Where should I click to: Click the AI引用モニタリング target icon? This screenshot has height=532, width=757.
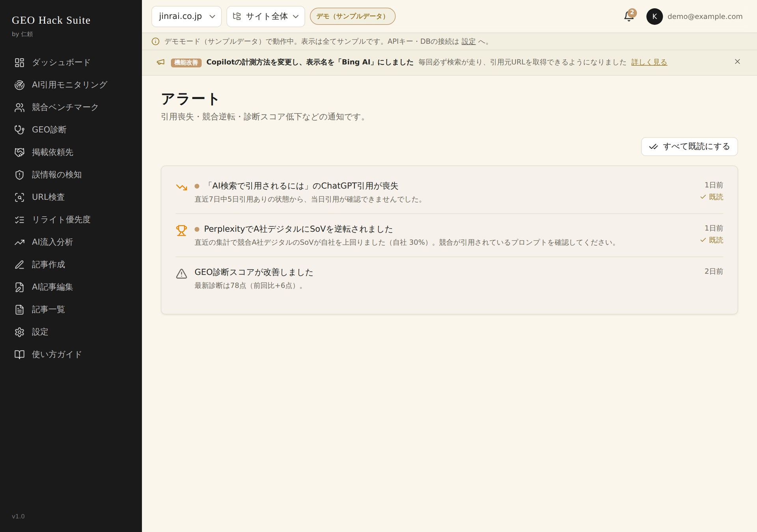[x=19, y=85]
